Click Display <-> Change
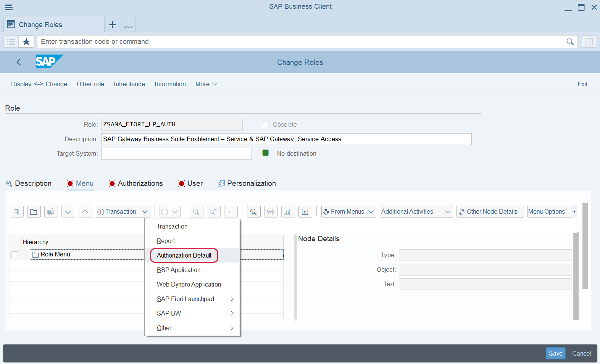The height and width of the screenshot is (364, 600). pyautogui.click(x=39, y=84)
